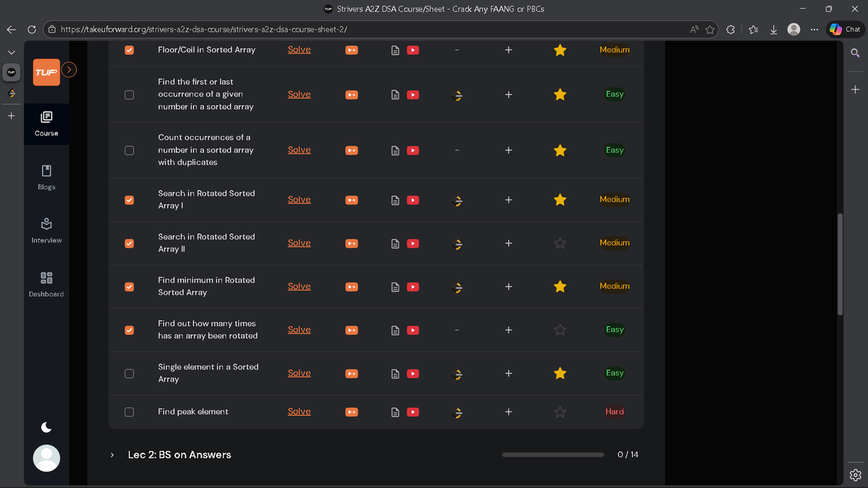Toggle dark mode with the moon icon
The image size is (868, 488).
46,427
